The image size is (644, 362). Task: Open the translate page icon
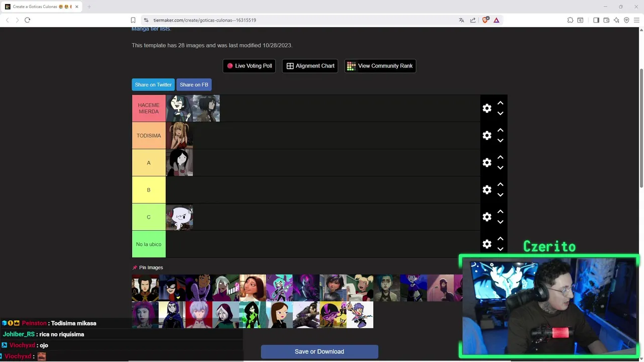[461, 20]
